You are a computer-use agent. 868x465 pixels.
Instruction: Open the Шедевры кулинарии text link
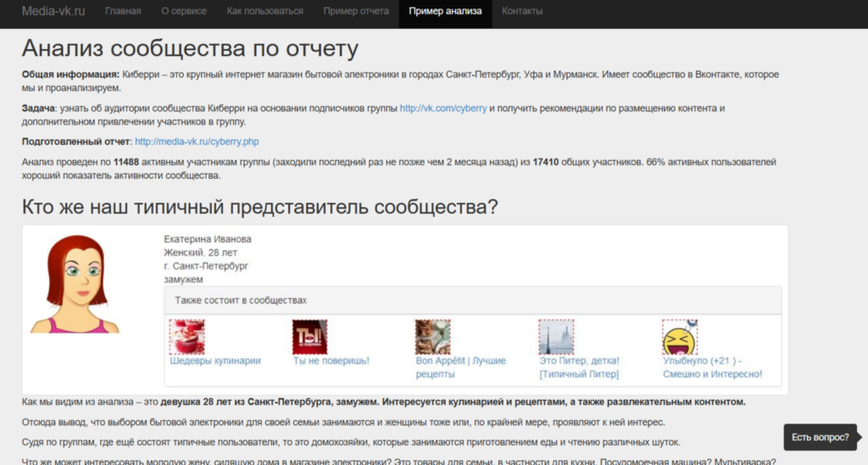coord(215,361)
